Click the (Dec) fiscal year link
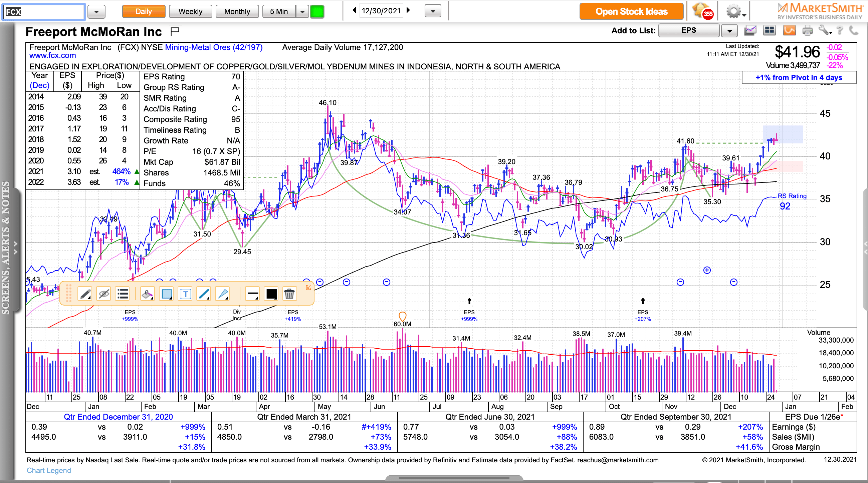Image resolution: width=868 pixels, height=483 pixels. pyautogui.click(x=39, y=85)
